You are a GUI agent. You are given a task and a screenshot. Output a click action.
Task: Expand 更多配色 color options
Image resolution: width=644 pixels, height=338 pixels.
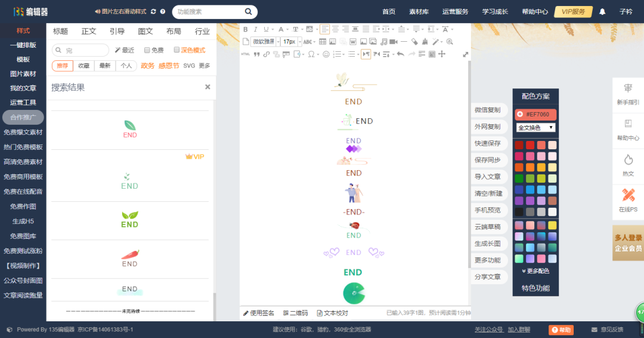[x=535, y=271]
